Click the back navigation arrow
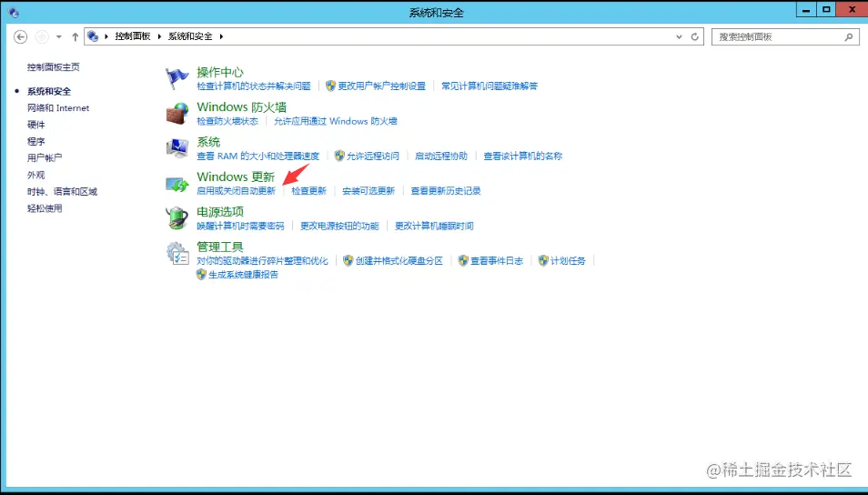Screen dimensions: 868x495 [21, 36]
